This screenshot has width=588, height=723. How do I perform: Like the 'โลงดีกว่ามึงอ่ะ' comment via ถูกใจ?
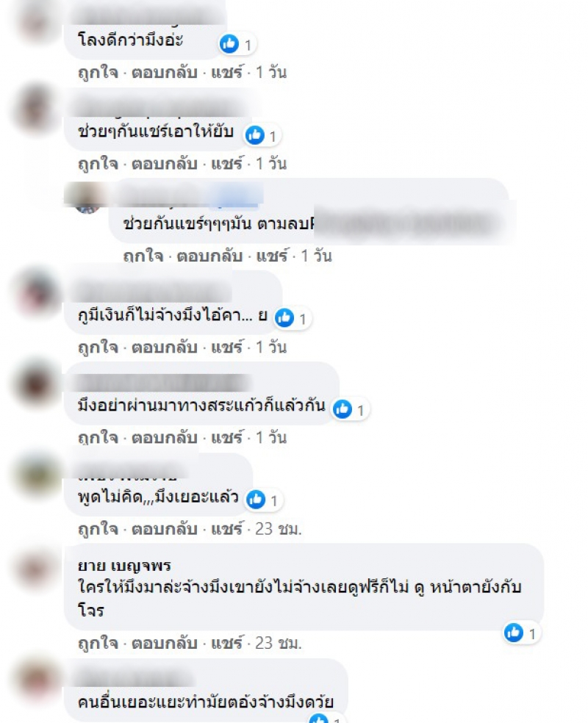click(98, 73)
